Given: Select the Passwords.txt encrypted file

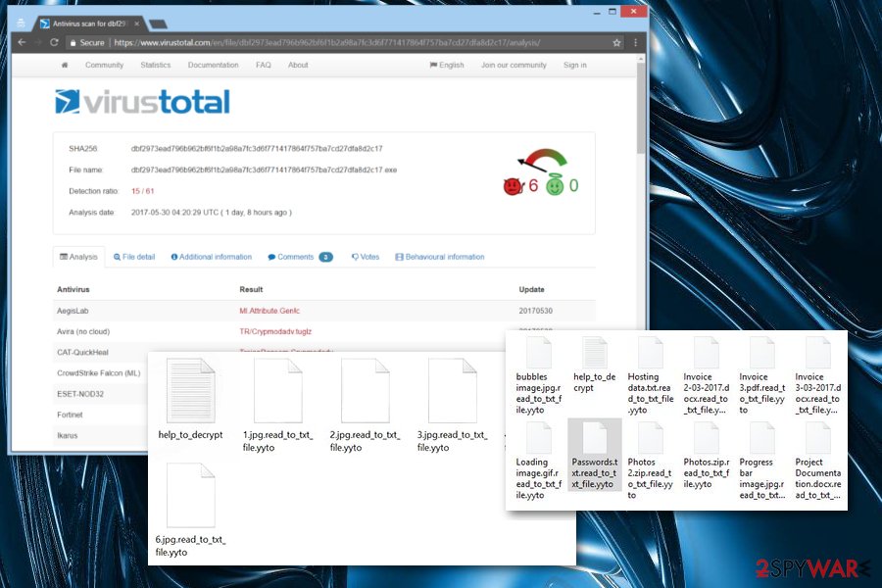Looking at the screenshot, I should [x=595, y=455].
